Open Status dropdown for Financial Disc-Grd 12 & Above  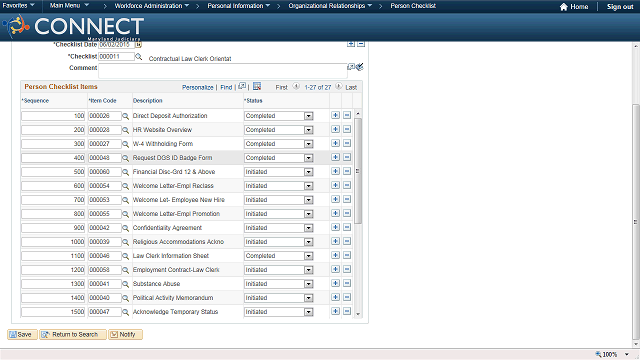309,172
